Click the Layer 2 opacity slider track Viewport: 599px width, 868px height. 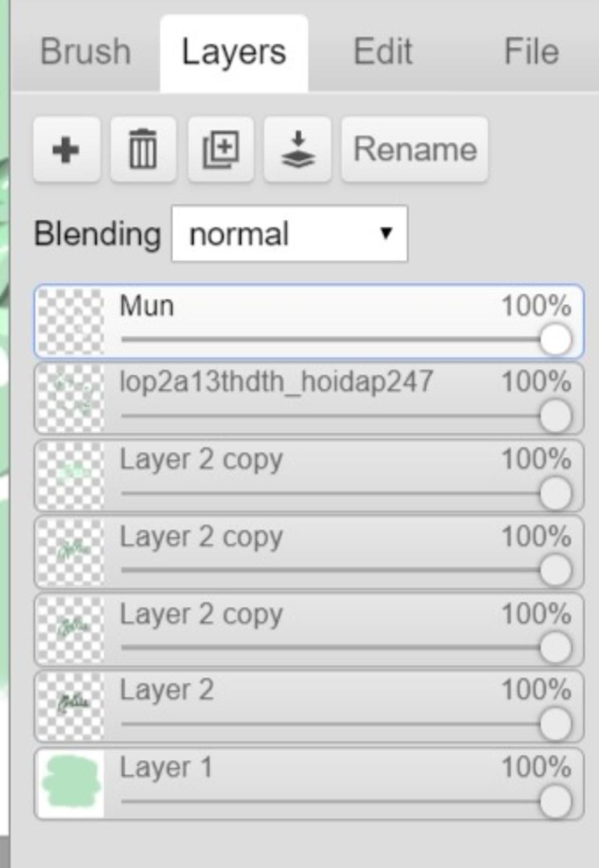coord(328,724)
